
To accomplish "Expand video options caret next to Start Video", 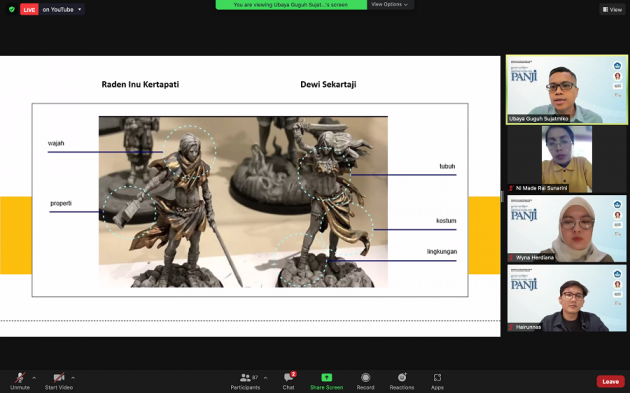I will click(73, 378).
